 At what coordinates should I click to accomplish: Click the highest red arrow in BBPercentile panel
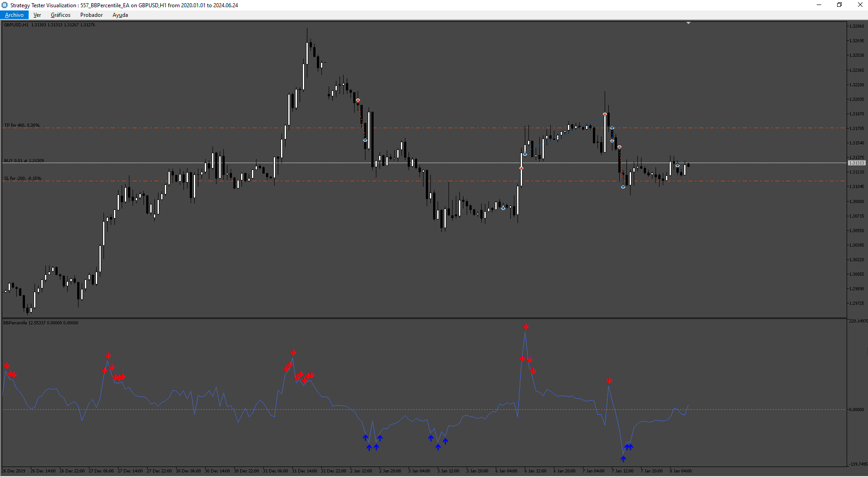tap(525, 327)
